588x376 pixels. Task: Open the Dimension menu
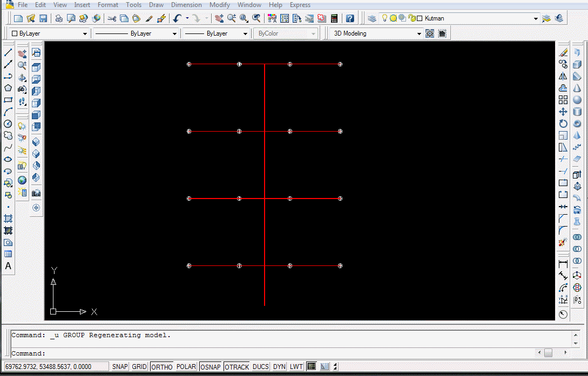click(186, 5)
